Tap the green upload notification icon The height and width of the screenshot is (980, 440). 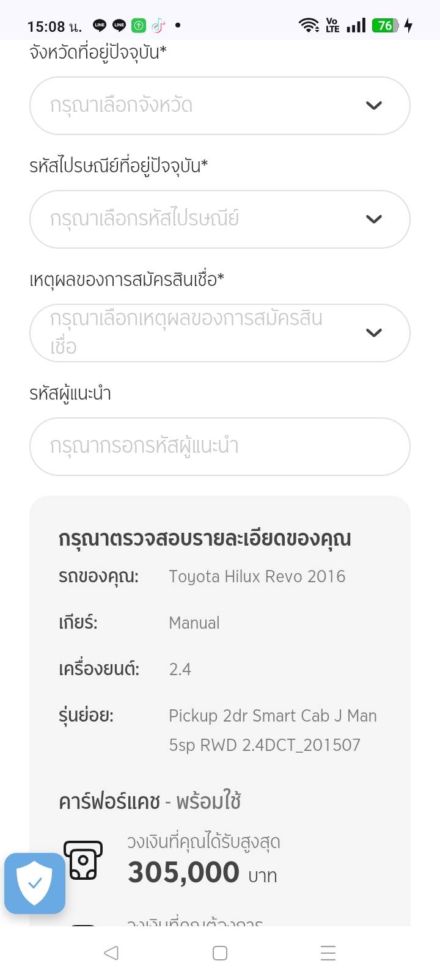[x=139, y=26]
